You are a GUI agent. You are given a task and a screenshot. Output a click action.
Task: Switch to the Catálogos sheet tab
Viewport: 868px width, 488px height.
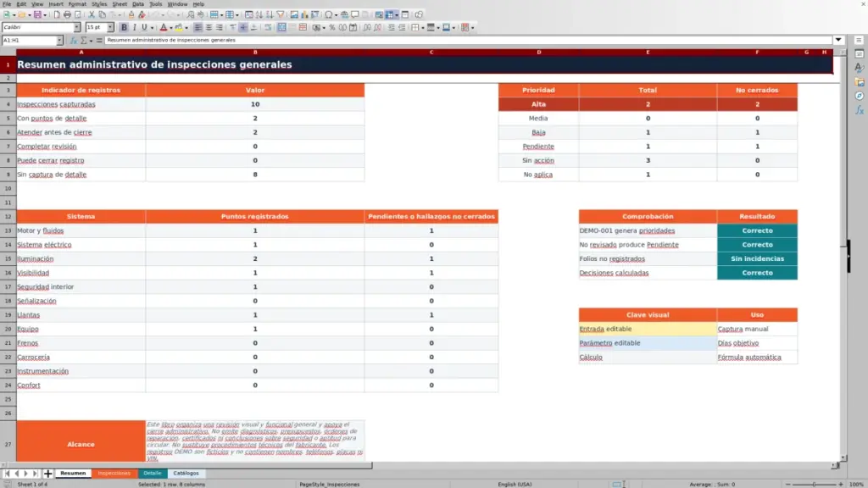click(x=186, y=474)
